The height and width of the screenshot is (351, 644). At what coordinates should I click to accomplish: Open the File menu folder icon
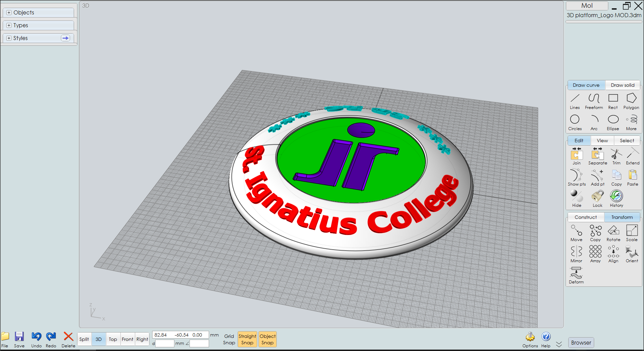click(5, 340)
